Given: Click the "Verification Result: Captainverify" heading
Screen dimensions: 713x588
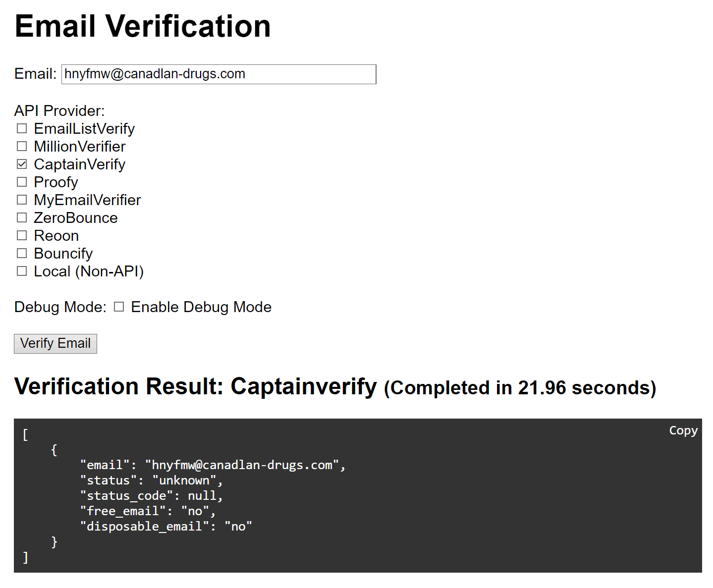Looking at the screenshot, I should point(196,386).
